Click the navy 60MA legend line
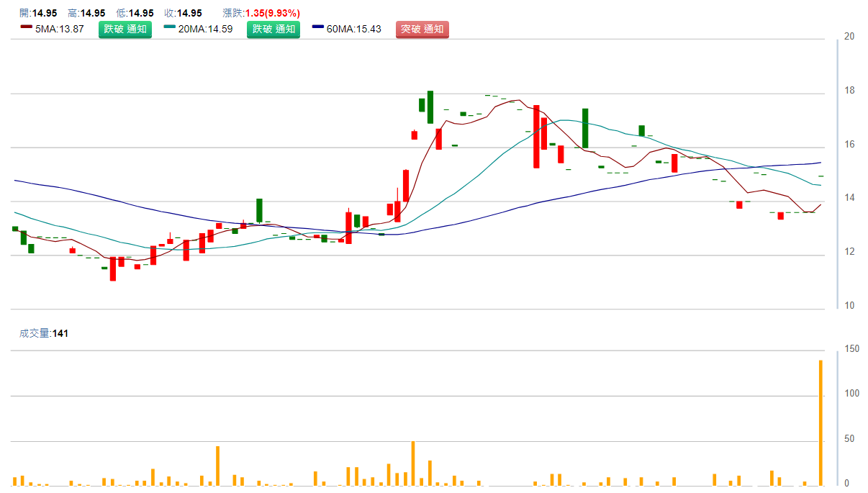868x493 pixels. tap(318, 27)
